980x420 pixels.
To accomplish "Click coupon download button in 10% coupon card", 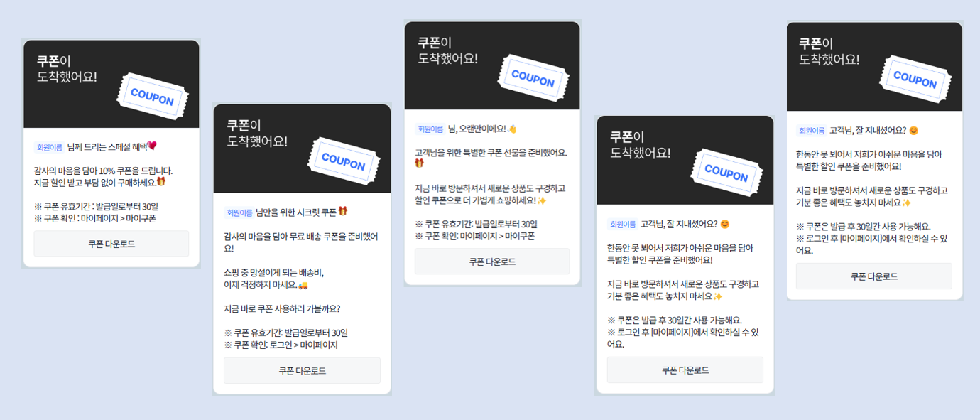I will pos(111,244).
